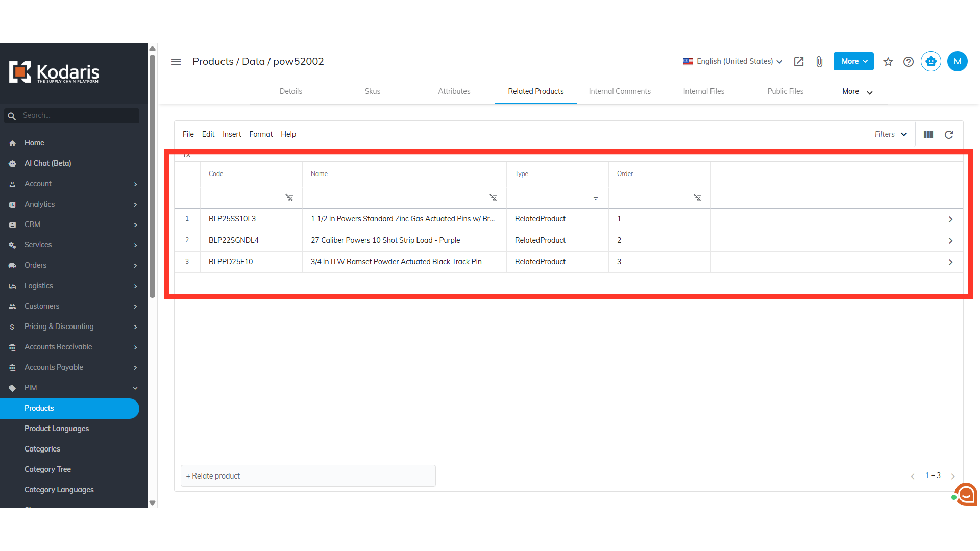Image resolution: width=980 pixels, height=551 pixels.
Task: Click the paperclip attachments icon
Action: click(819, 62)
